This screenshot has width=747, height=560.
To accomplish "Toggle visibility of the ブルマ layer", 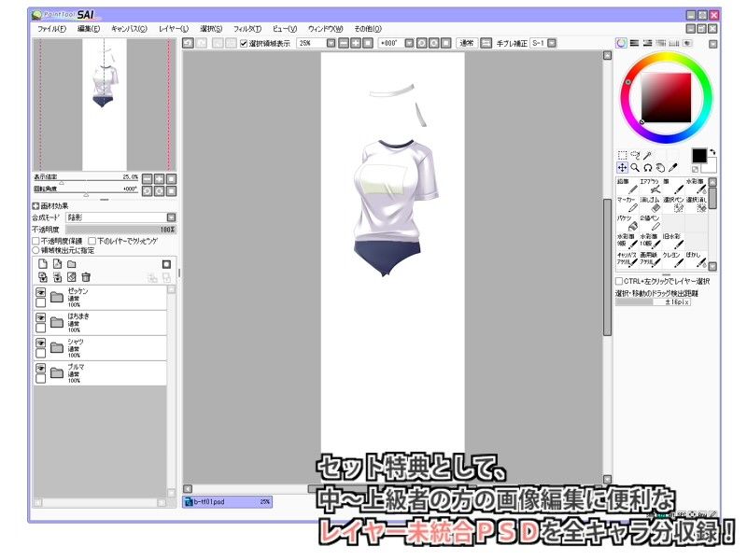I will pyautogui.click(x=40, y=369).
